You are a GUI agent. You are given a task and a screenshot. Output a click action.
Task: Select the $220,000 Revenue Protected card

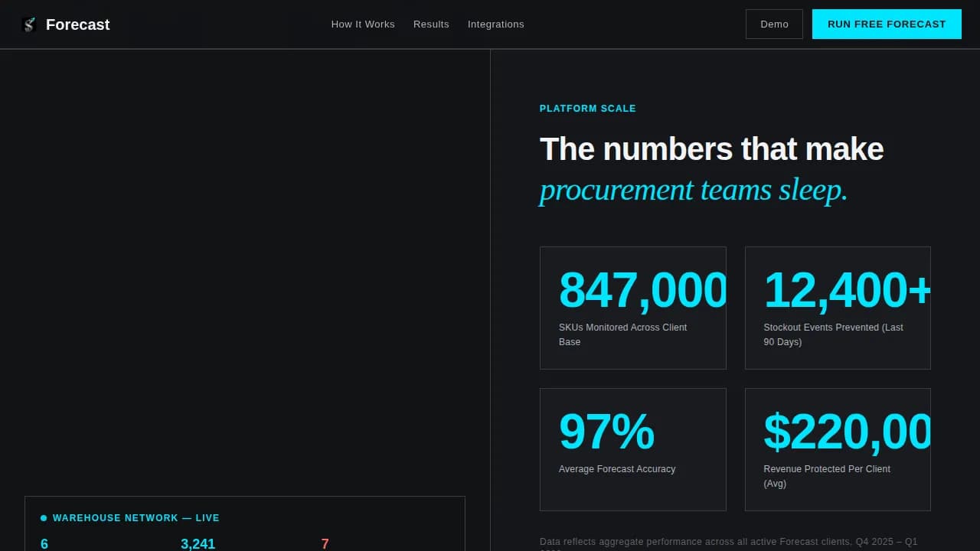[838, 449]
